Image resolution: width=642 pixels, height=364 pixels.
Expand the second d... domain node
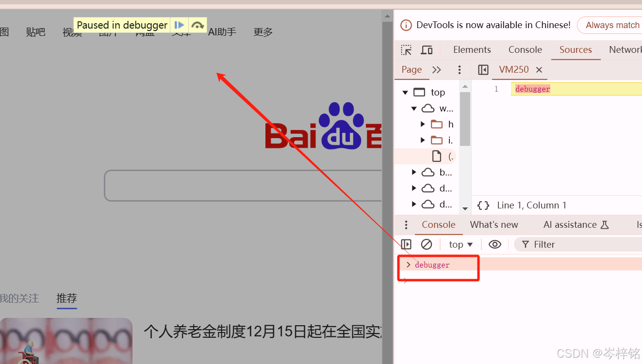click(414, 204)
